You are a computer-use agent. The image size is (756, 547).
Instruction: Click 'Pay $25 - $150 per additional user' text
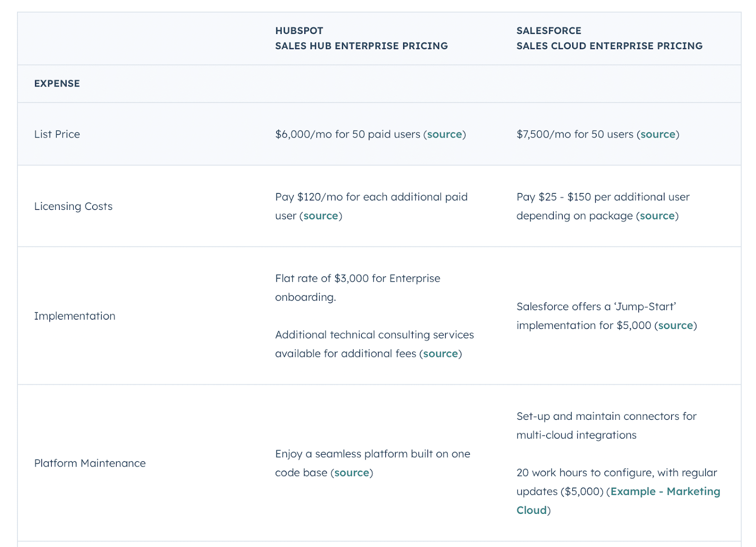pos(603,197)
